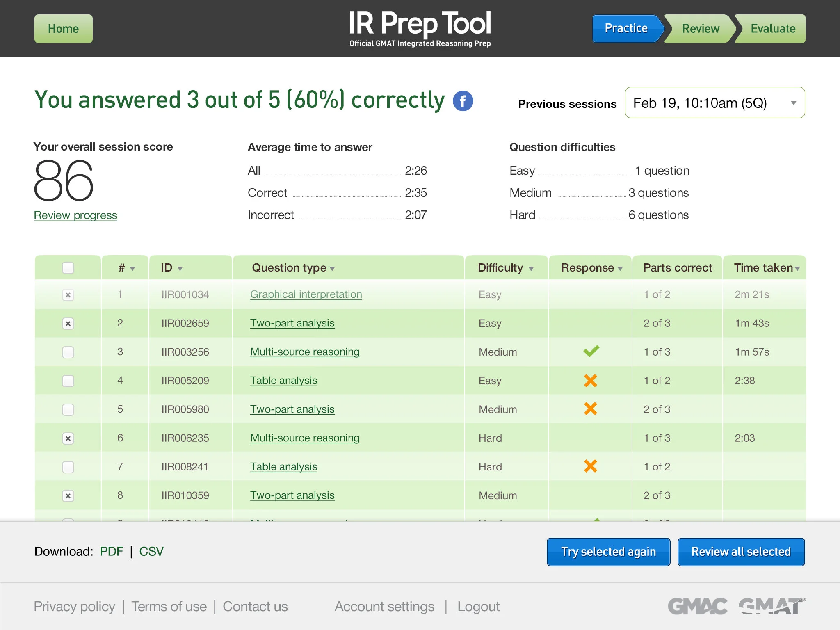Click the ID cell IIR001034
The width and height of the screenshot is (840, 630).
pyautogui.click(x=185, y=294)
